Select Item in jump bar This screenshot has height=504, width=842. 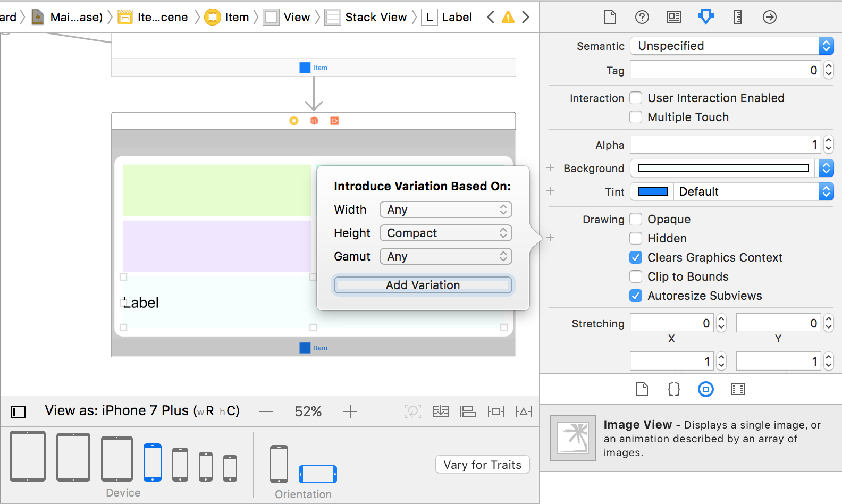227,17
